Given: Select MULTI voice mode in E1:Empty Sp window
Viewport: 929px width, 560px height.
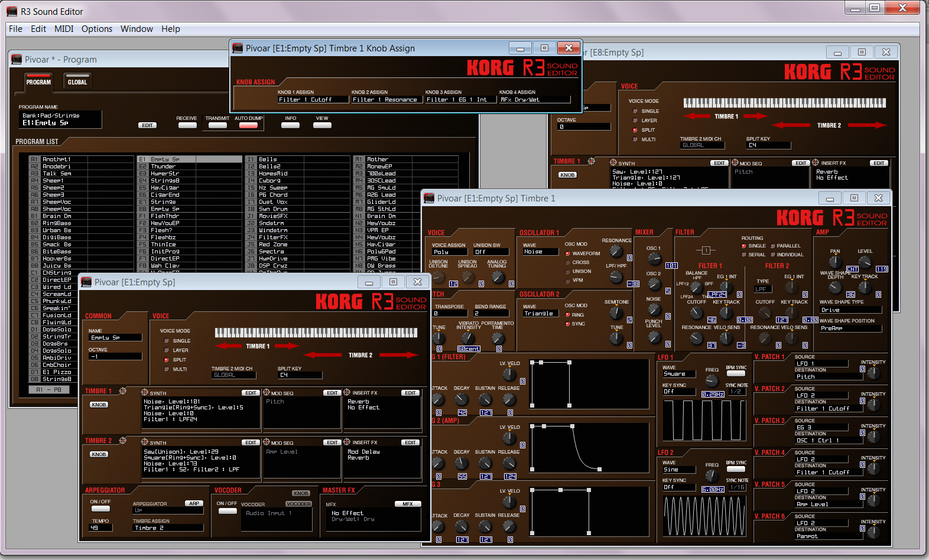Looking at the screenshot, I should coord(167,369).
